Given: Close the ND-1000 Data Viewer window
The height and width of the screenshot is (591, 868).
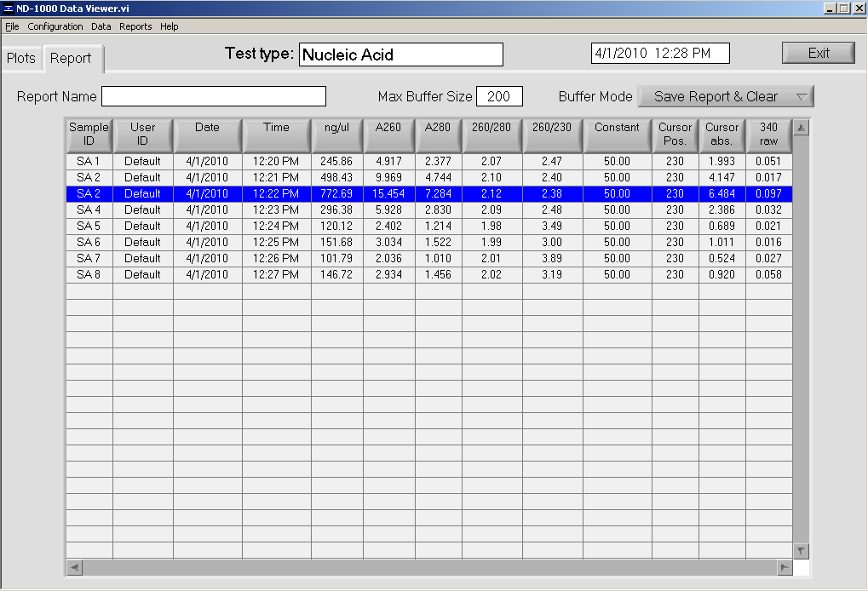Looking at the screenshot, I should click(859, 9).
